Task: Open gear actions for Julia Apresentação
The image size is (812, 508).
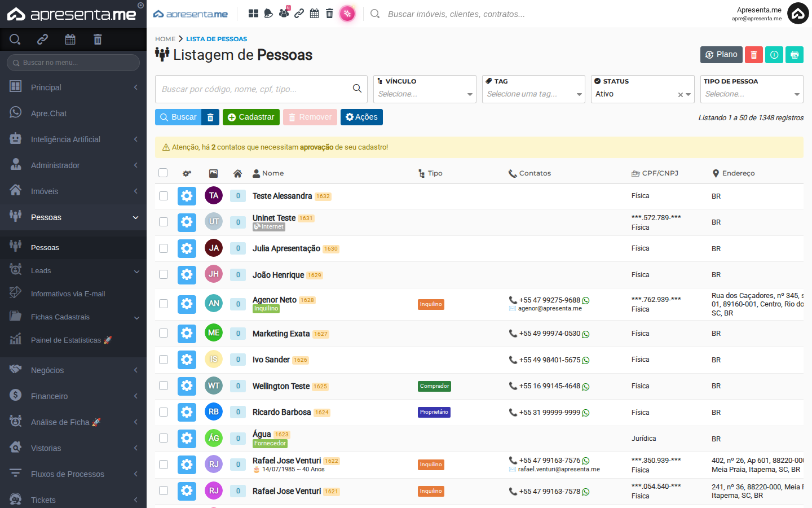Action: click(x=187, y=248)
